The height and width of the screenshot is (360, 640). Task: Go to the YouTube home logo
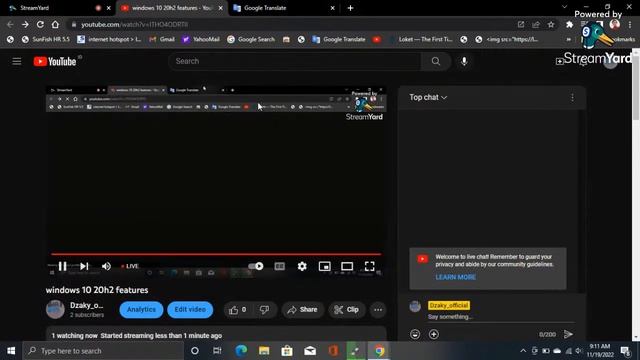click(55, 62)
